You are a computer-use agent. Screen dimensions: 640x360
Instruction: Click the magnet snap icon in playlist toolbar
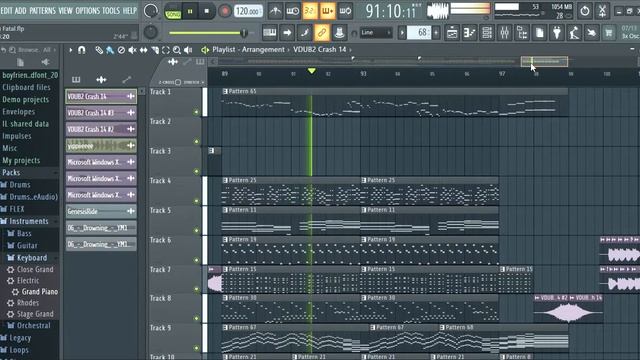point(82,50)
